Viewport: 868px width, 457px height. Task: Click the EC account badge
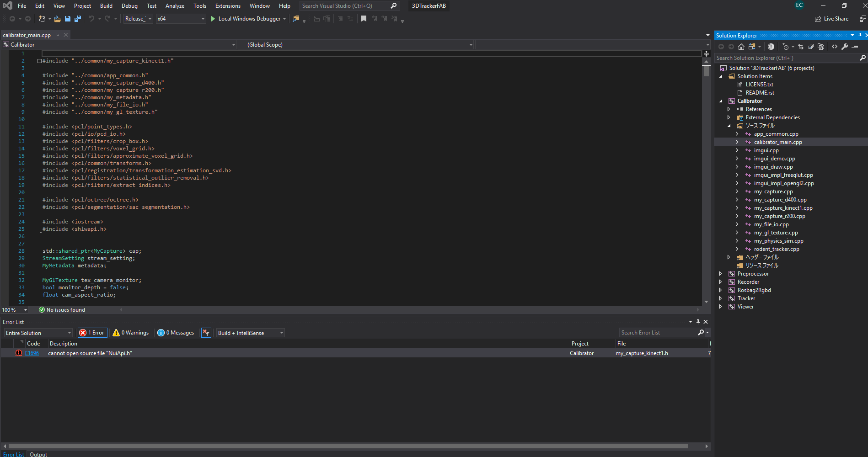click(x=799, y=5)
